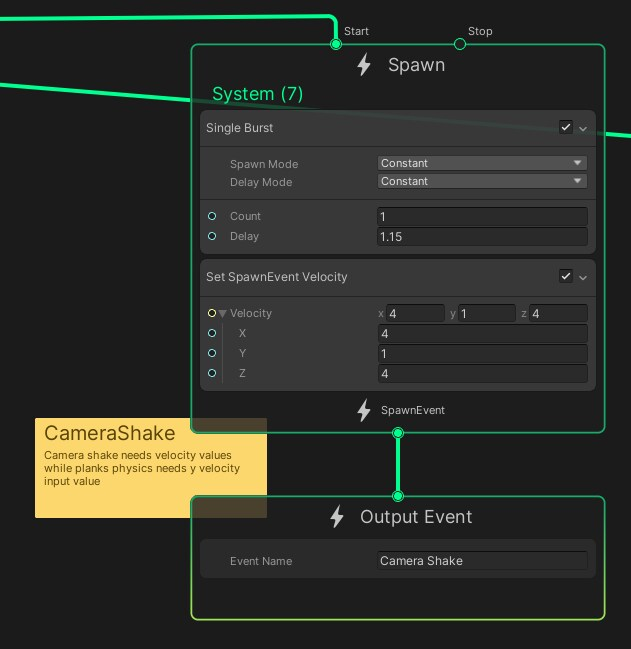Collapse the Set SpawnEvent Velocity chevron
Screen dimensions: 631x649
(583, 278)
